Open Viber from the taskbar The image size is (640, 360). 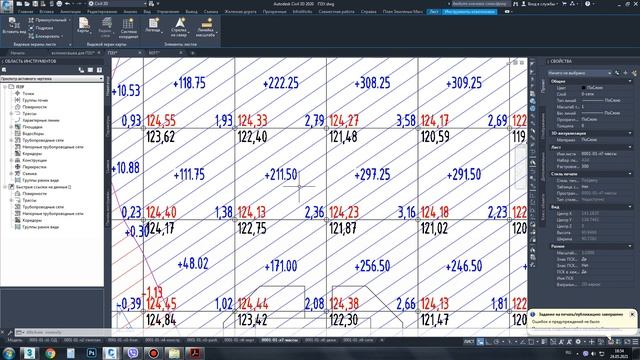(x=133, y=353)
